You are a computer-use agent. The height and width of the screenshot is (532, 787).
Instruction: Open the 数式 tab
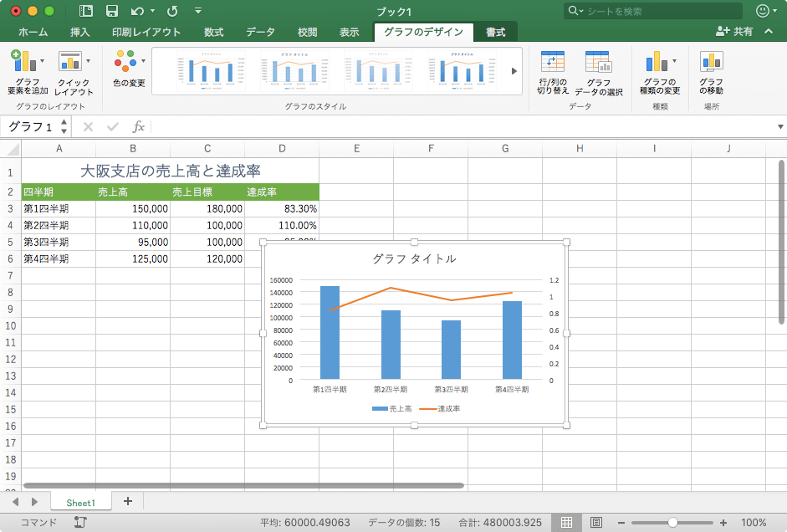coord(213,32)
